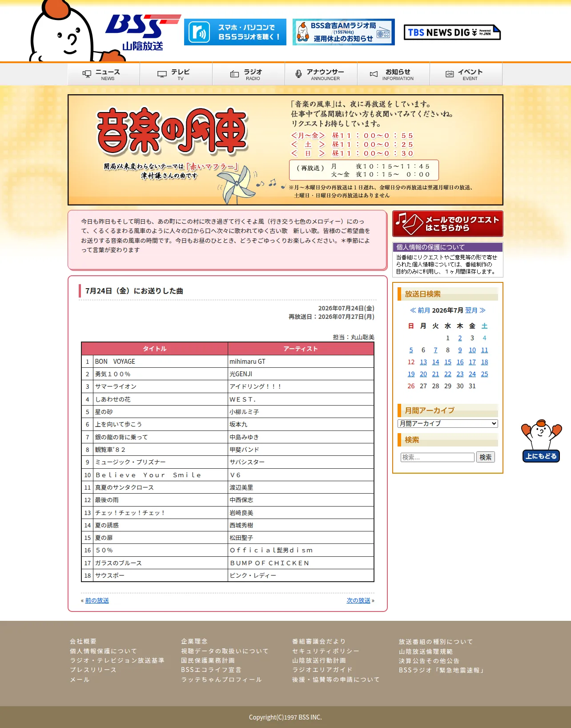Open the アナウンサー menu with microphone icon
The width and height of the screenshot is (571, 728).
[321, 74]
